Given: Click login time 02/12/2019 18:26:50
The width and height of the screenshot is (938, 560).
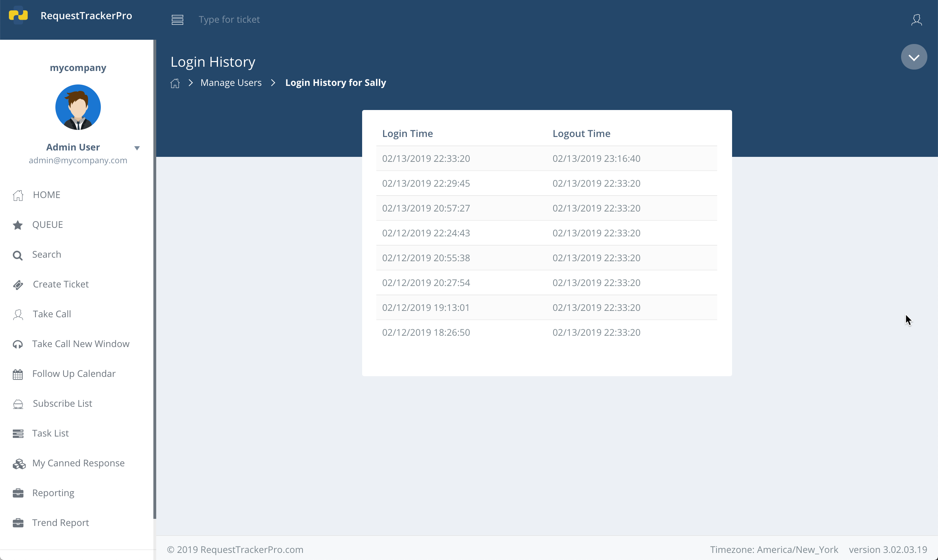Looking at the screenshot, I should tap(426, 333).
